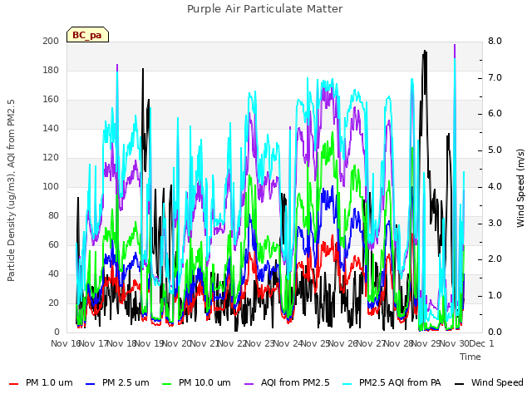This screenshot has height=399, width=532.
Task: Click the 5.0 wind speed axis value
Action: coord(495,150)
